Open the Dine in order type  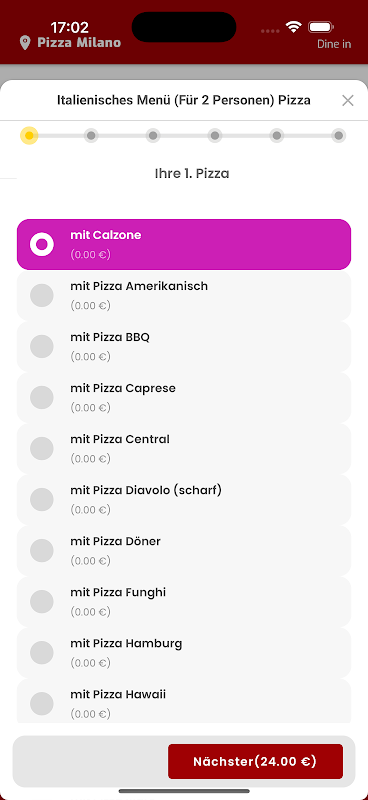tap(334, 44)
